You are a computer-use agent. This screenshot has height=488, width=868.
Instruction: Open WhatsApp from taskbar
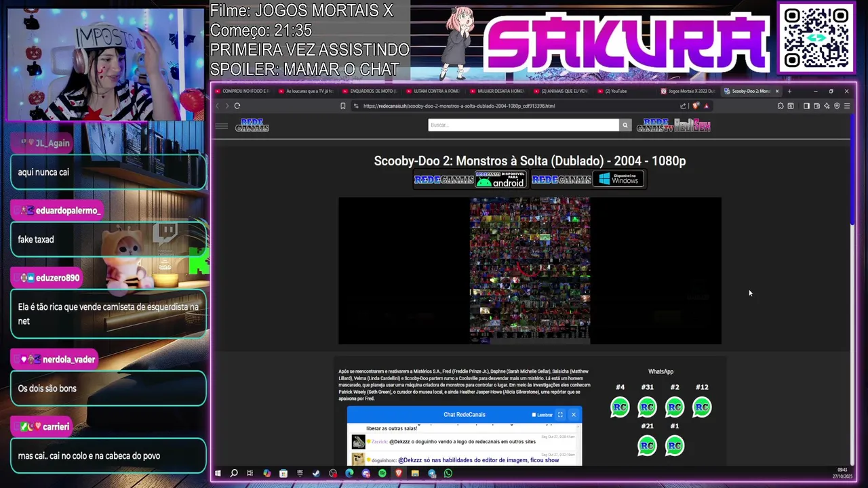click(x=448, y=473)
